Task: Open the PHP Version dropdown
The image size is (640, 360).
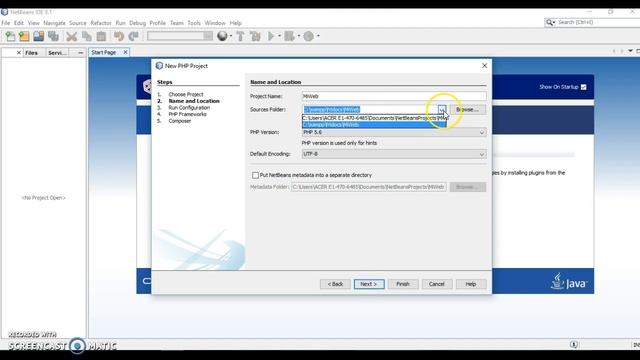Action: point(482,132)
